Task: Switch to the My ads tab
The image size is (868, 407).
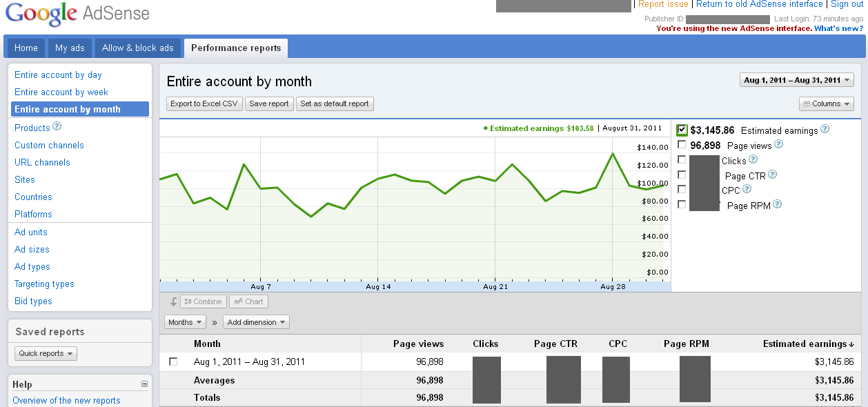Action: (x=70, y=48)
